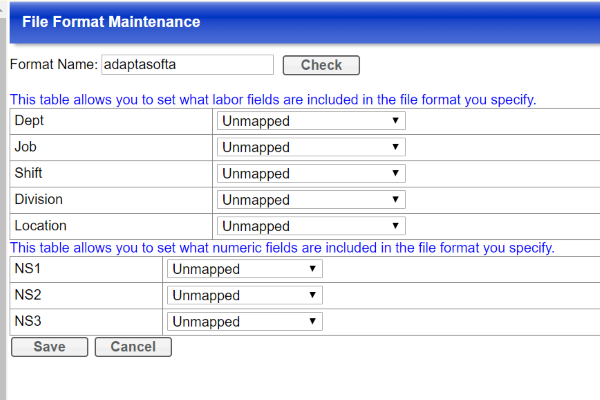This screenshot has width=600, height=400.
Task: Open the NS3 numeric field dropdown
Action: [244, 321]
